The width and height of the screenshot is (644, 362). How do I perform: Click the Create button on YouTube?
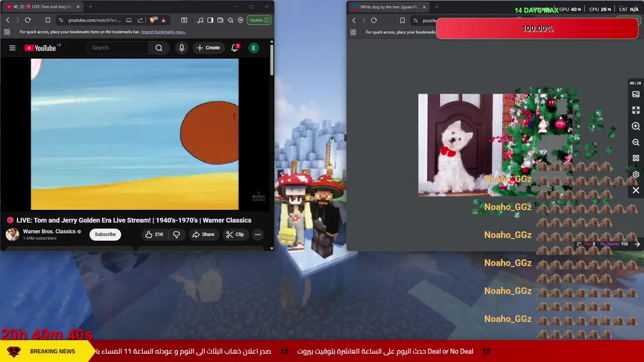click(x=208, y=48)
